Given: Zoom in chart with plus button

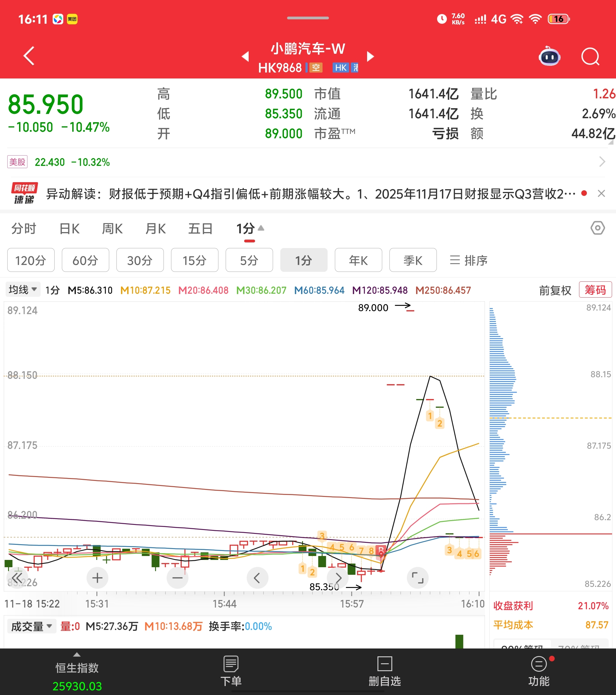Looking at the screenshot, I should pyautogui.click(x=97, y=578).
